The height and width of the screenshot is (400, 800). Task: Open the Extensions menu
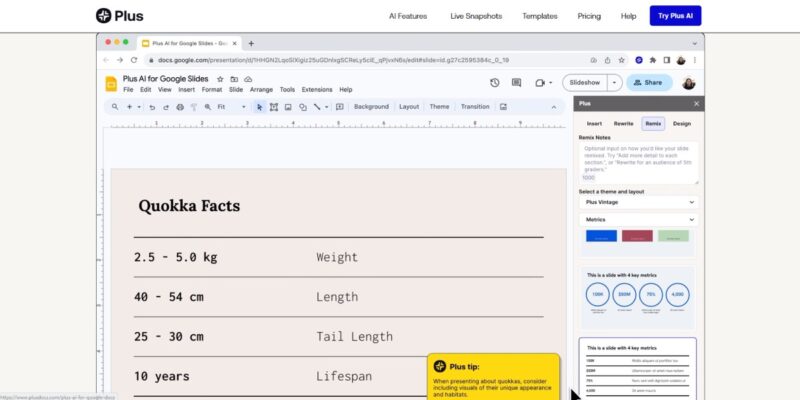pos(317,90)
